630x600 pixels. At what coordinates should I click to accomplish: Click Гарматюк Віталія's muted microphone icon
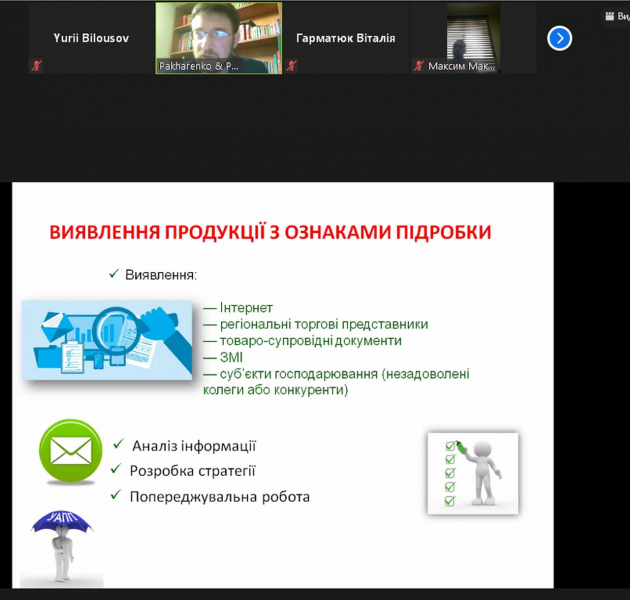point(292,66)
